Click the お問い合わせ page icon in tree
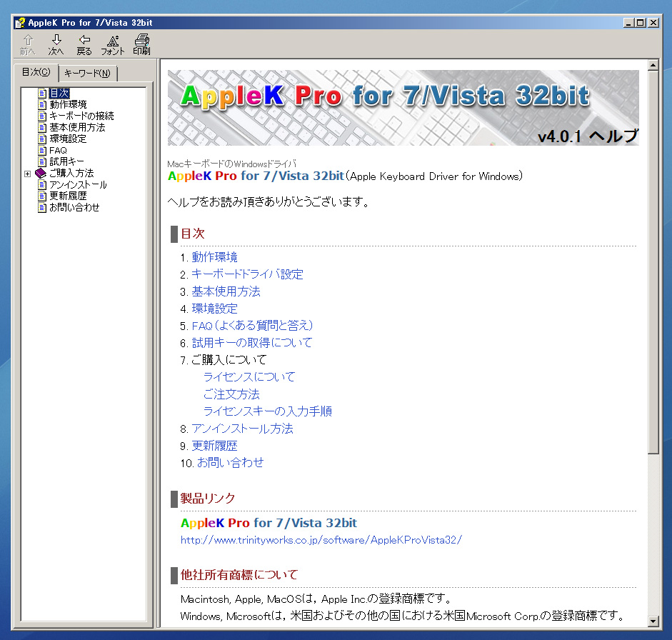This screenshot has width=672, height=640. coord(42,207)
